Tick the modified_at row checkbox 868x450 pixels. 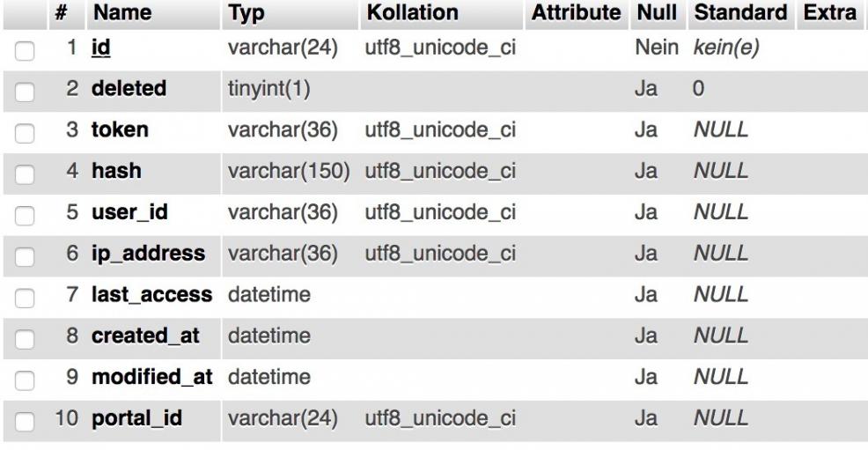coord(27,379)
